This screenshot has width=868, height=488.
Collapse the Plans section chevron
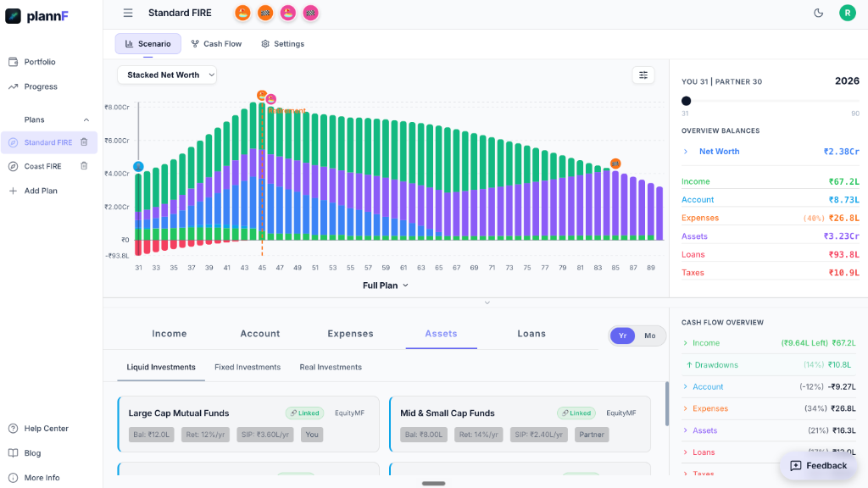[x=86, y=120]
